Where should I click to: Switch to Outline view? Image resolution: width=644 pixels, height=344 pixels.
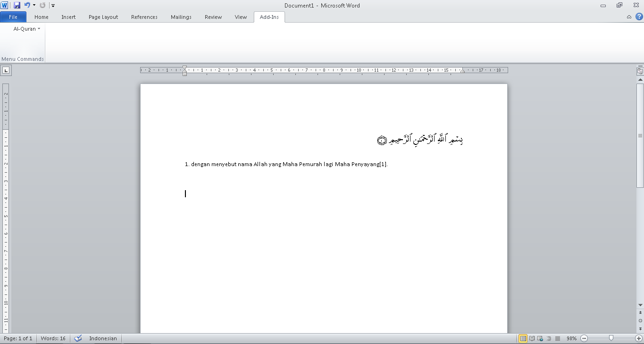[x=549, y=338]
